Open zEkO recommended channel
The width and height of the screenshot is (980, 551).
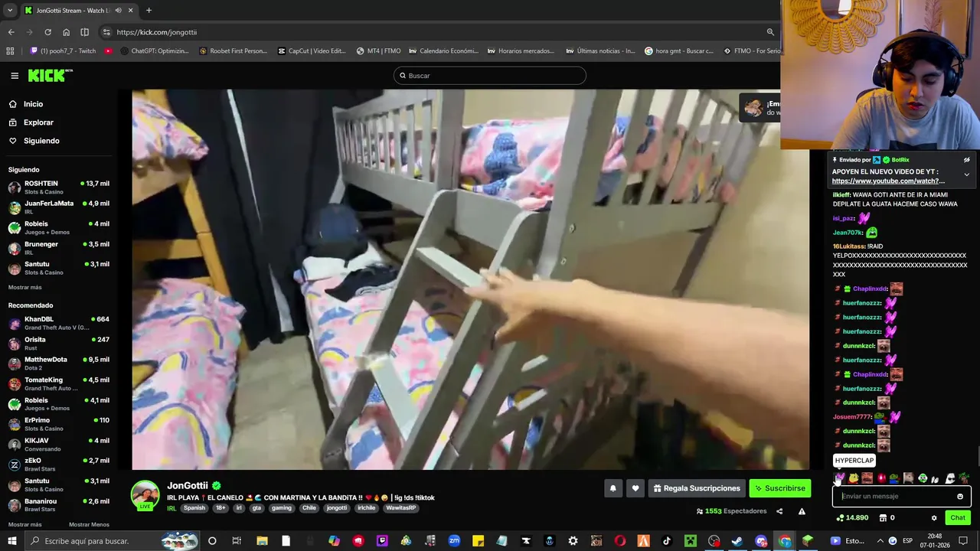[x=59, y=465]
